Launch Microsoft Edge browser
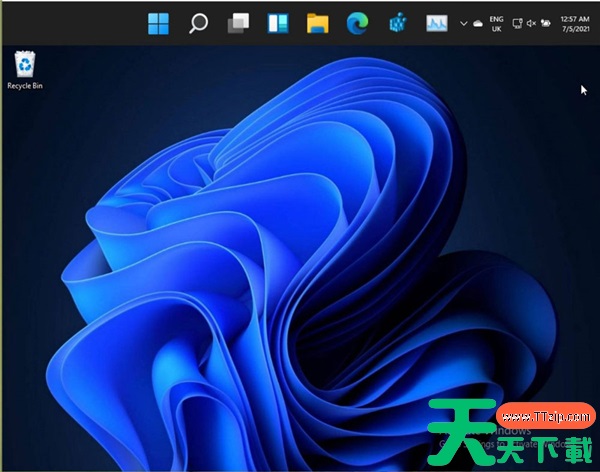The image size is (600, 472). pos(357,22)
